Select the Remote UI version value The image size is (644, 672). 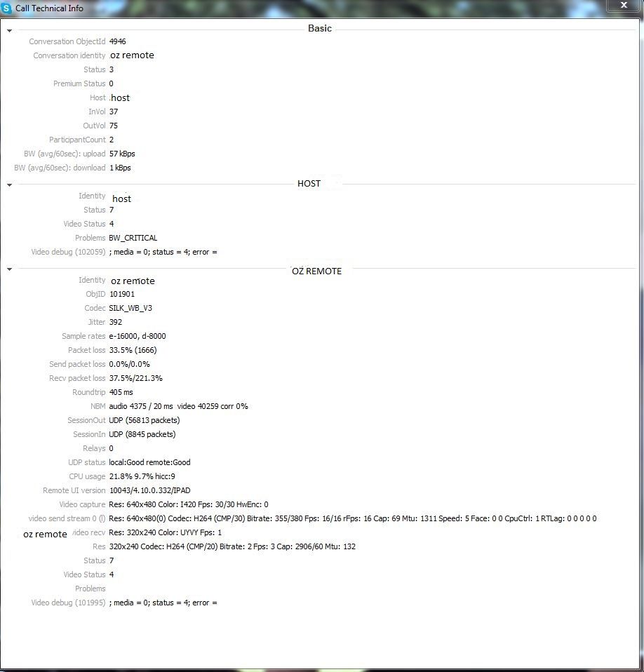tap(149, 490)
